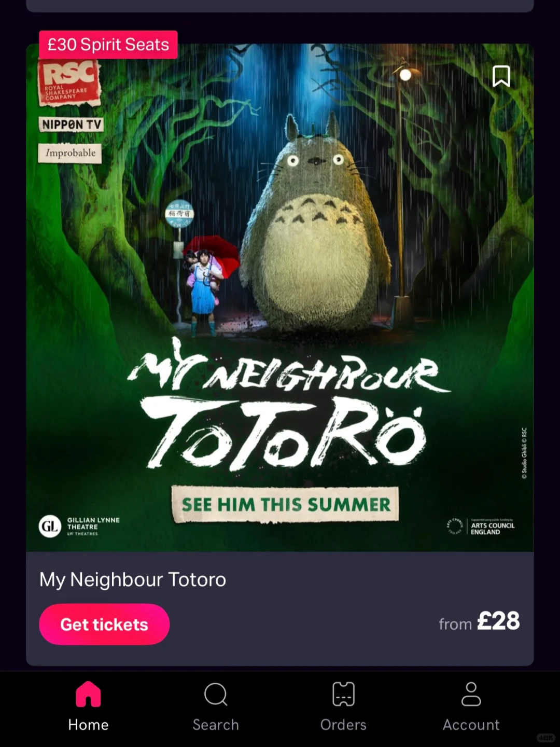Screen dimensions: 560x747
Task: Click the Get tickets button
Action: point(104,624)
